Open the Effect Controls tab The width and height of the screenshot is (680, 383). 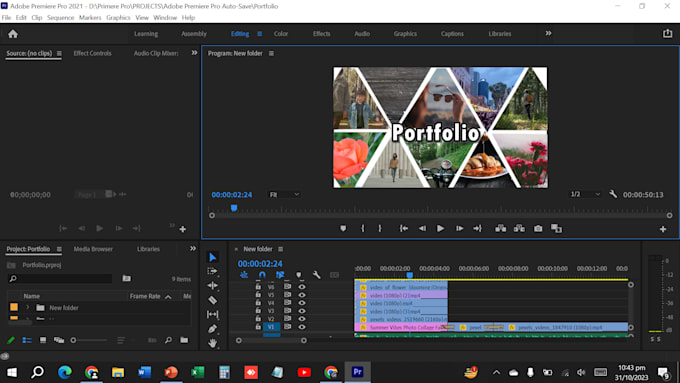pos(92,53)
